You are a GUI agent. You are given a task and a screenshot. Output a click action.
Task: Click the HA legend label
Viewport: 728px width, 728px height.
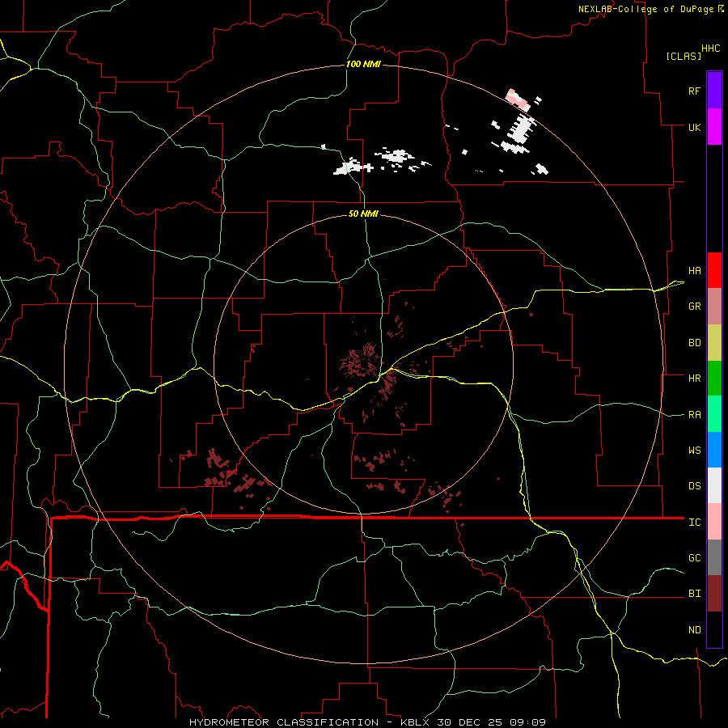[x=694, y=271]
